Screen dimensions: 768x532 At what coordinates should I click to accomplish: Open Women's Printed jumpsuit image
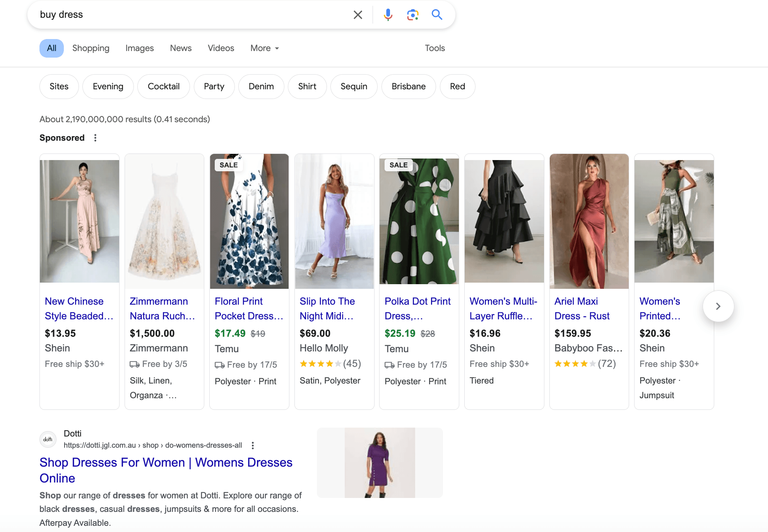[x=674, y=221]
